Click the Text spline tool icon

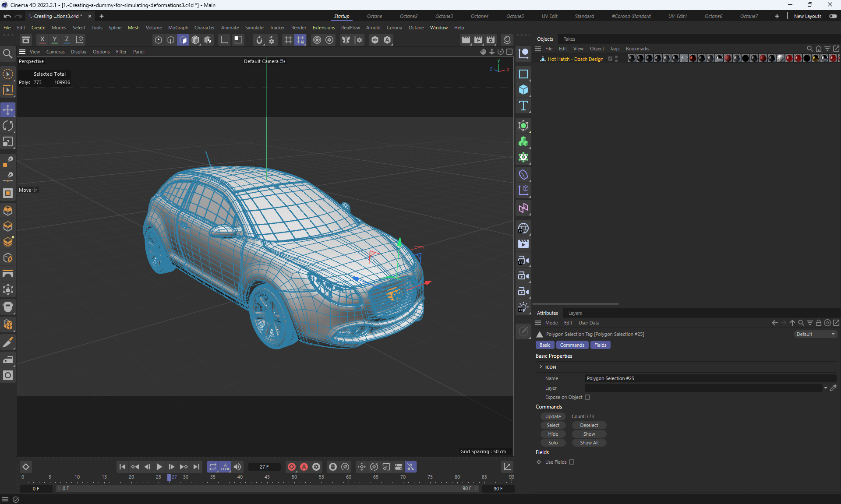click(523, 106)
